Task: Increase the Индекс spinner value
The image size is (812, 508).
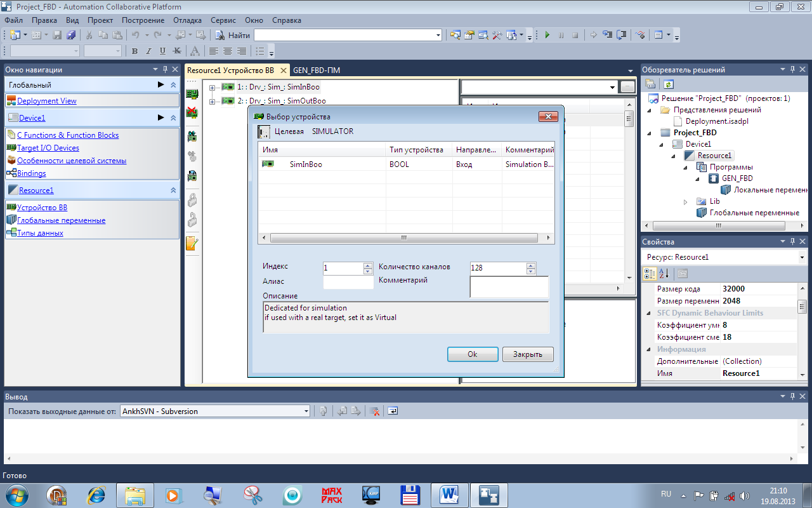Action: [368, 265]
